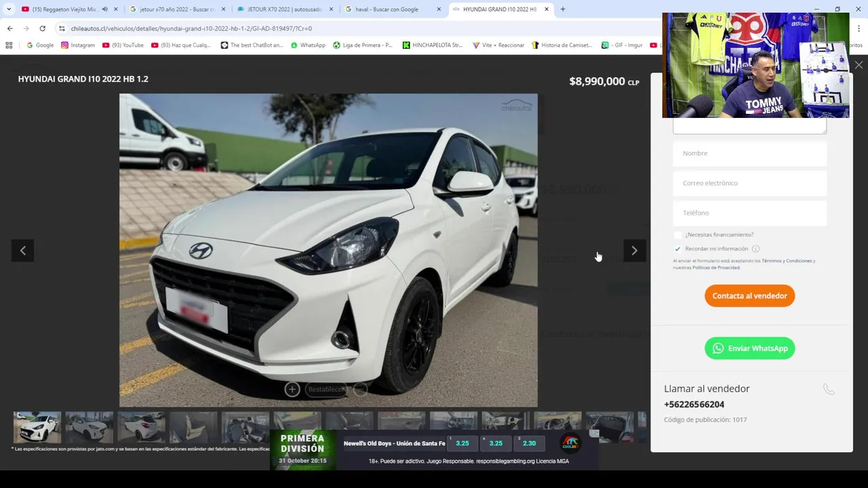The width and height of the screenshot is (868, 488).
Task: Uncheck Recordar mi información
Action: tap(677, 249)
